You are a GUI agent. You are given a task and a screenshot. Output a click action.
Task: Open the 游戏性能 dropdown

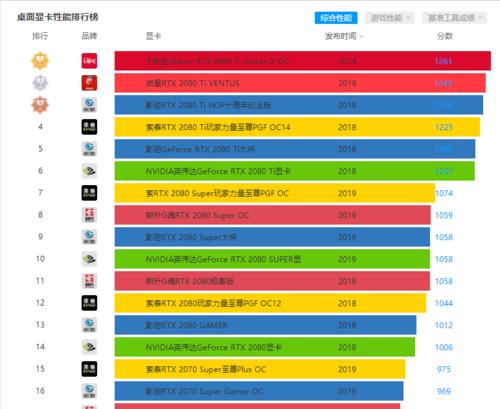point(390,18)
